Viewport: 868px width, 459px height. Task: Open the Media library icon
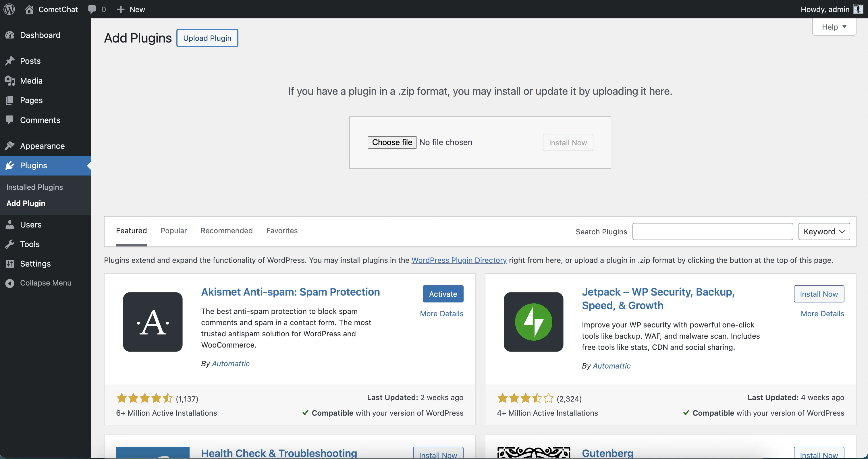click(10, 80)
